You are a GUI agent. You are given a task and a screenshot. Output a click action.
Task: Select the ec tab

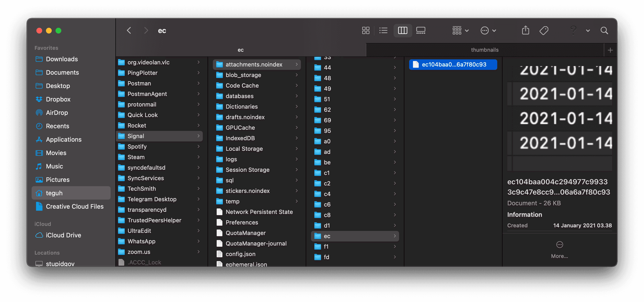[240, 50]
